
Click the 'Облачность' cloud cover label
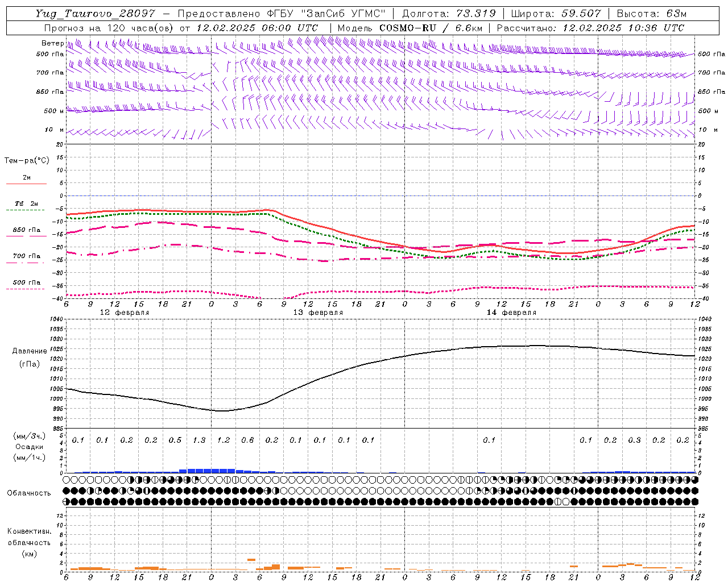click(x=29, y=493)
